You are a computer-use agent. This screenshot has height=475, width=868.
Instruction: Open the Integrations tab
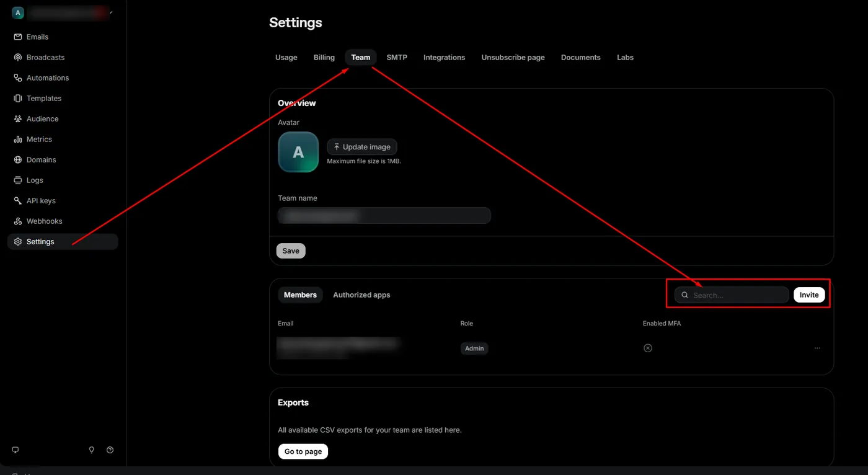444,58
